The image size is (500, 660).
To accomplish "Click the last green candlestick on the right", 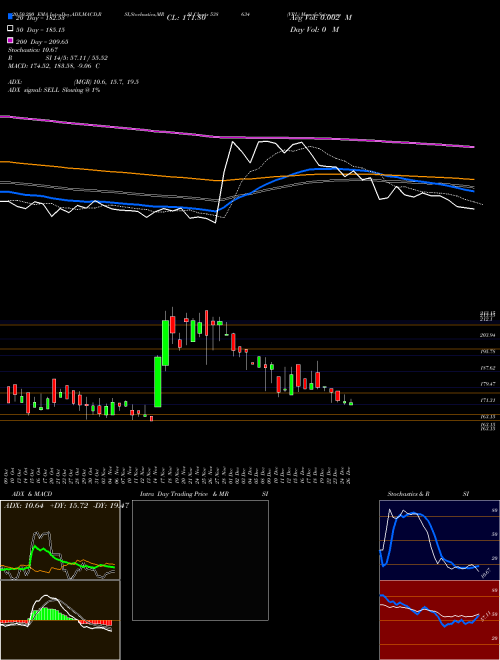I will pos(351,403).
